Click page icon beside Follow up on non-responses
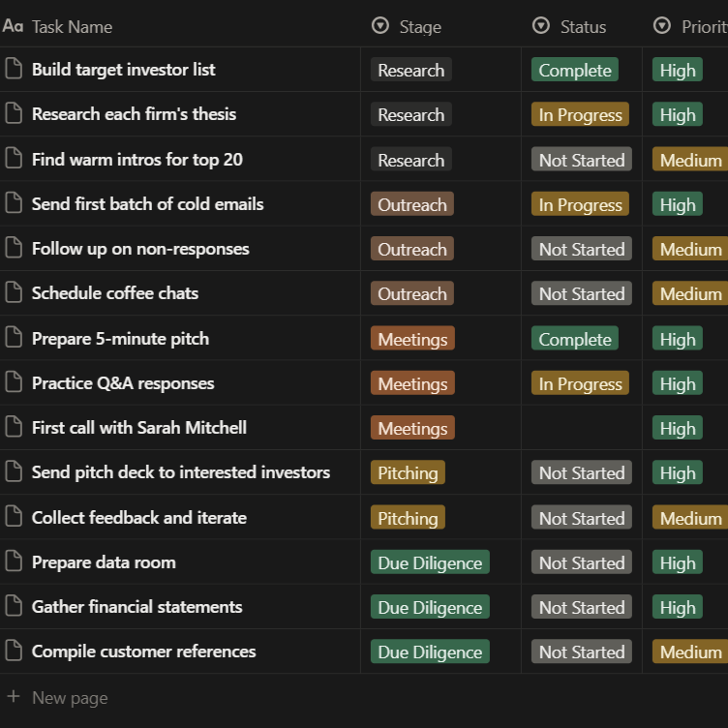Viewport: 728px width, 728px height. click(14, 249)
